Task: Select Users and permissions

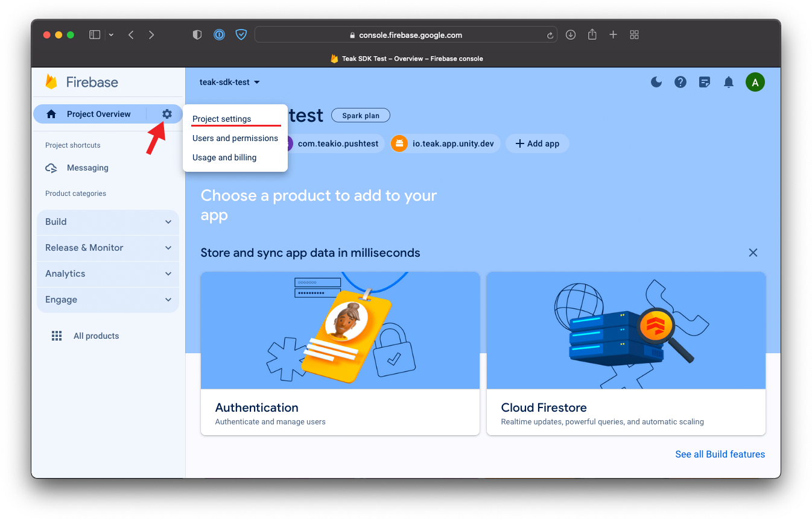Action: coord(235,138)
